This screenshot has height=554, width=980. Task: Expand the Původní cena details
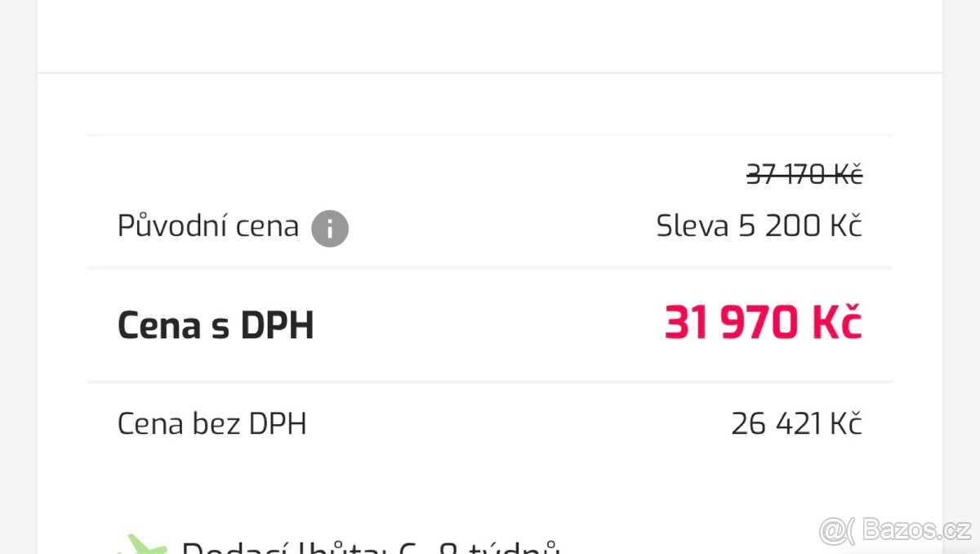point(207,226)
